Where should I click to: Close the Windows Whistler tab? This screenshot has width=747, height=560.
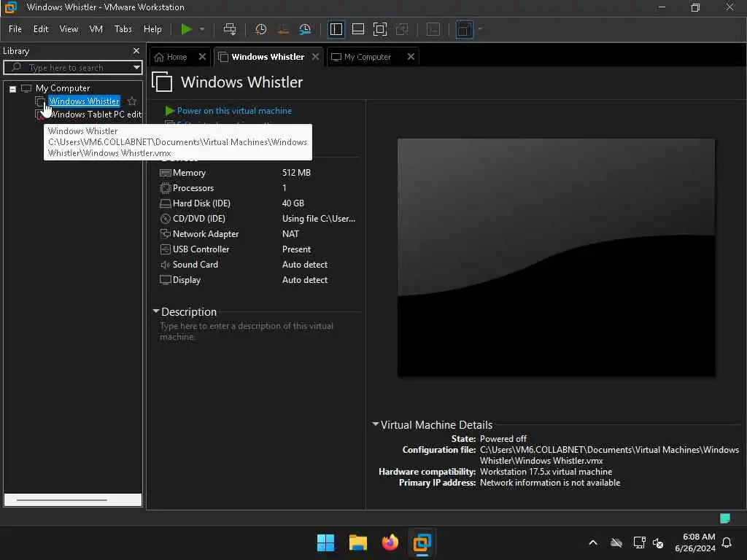coord(315,57)
